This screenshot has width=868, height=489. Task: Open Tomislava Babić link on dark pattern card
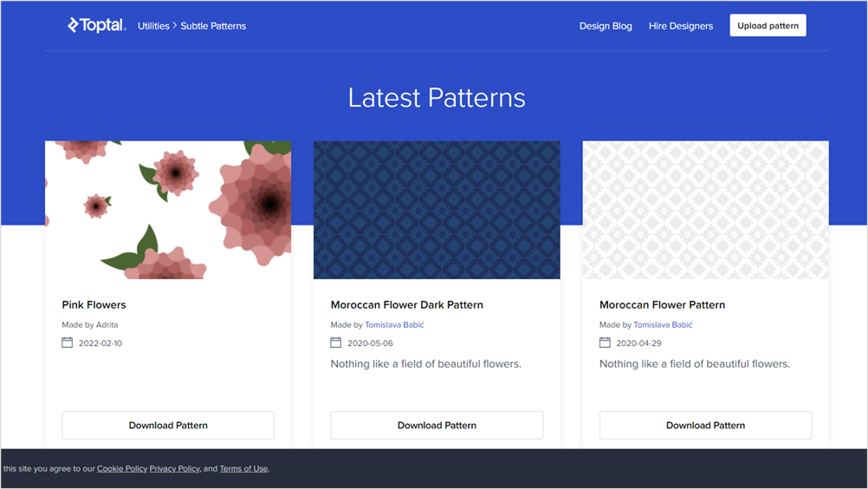(x=394, y=325)
